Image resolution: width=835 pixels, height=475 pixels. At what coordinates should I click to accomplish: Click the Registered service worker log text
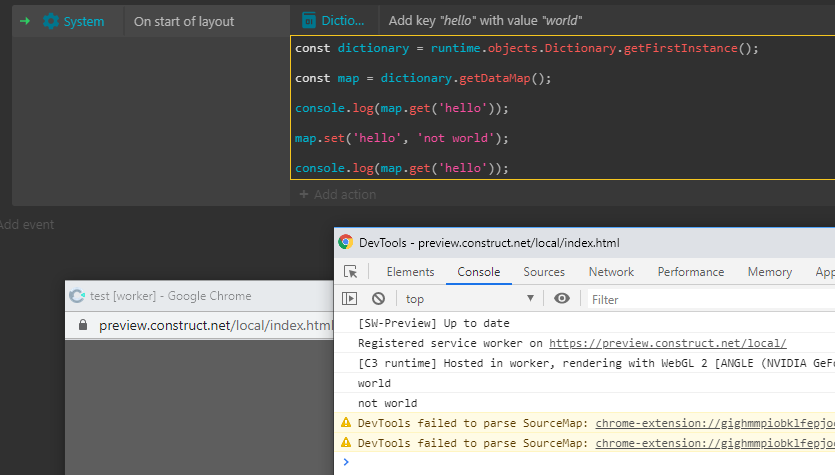(x=450, y=343)
